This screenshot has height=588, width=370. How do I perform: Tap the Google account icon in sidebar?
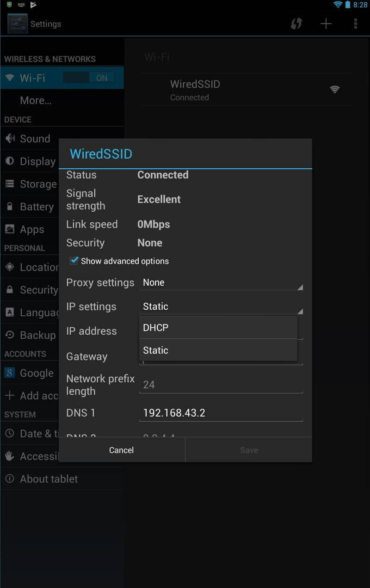pyautogui.click(x=10, y=373)
